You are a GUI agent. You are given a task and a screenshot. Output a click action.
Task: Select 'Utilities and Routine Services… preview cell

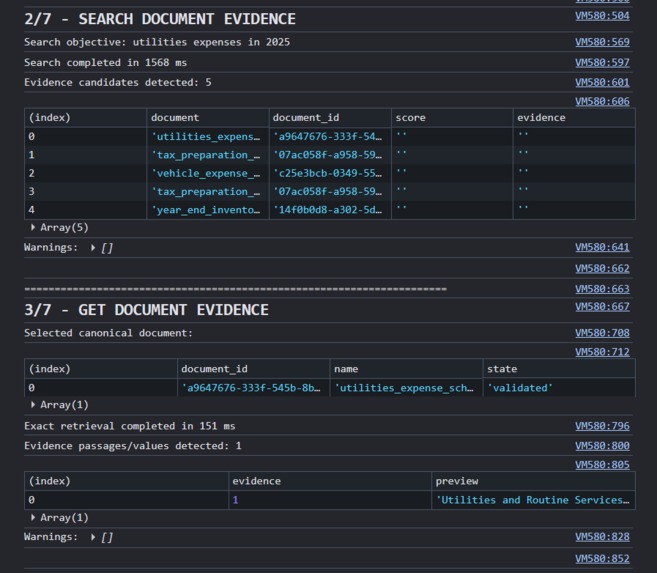pyautogui.click(x=533, y=500)
